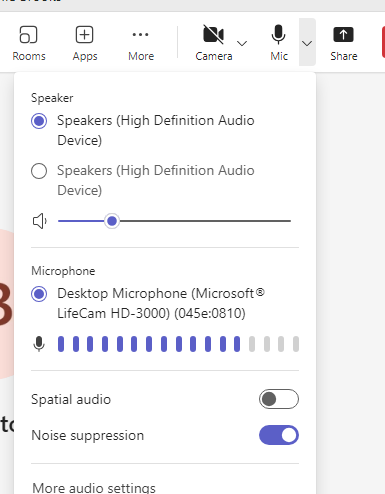Viewport: 385px width, 494px height.
Task: Click the microphone level icon
Action: click(39, 344)
